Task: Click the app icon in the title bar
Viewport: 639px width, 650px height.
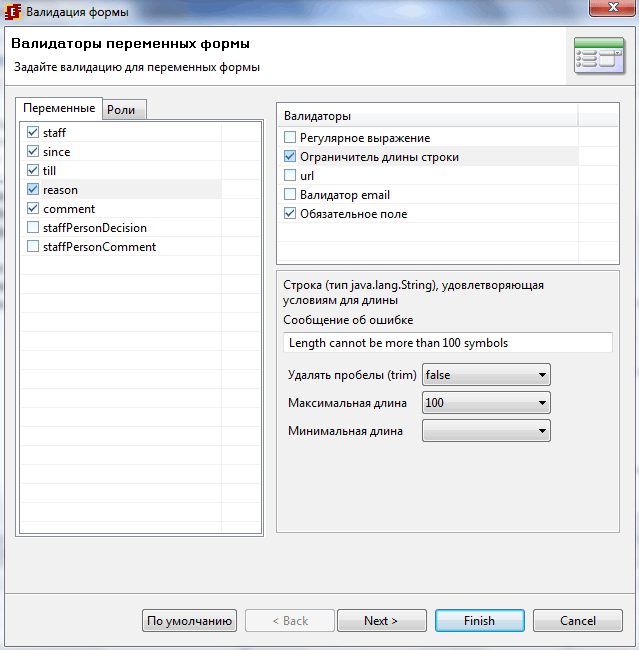Action: pos(12,12)
